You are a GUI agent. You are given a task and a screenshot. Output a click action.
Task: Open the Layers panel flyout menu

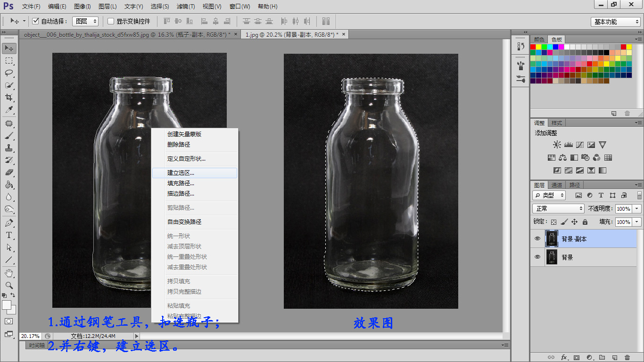pos(638,185)
